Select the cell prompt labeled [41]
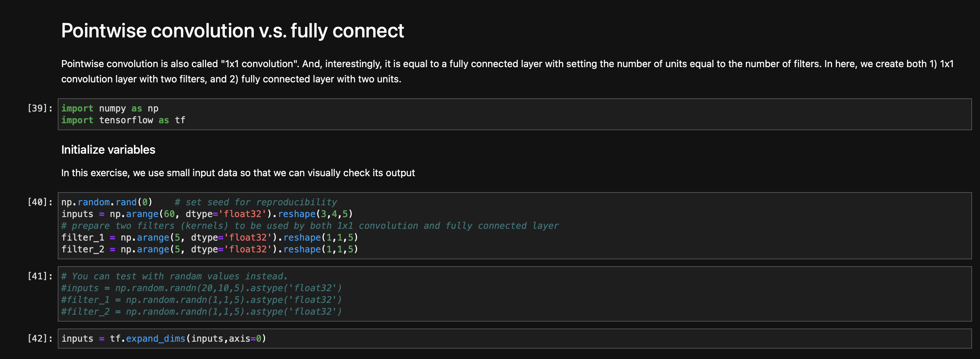Image resolution: width=980 pixels, height=359 pixels. click(x=39, y=276)
